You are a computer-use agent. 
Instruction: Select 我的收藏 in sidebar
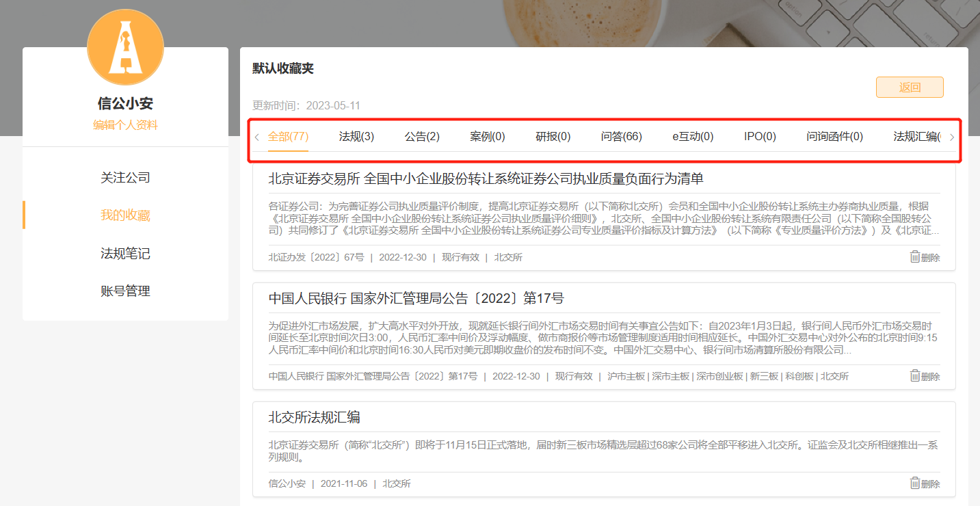point(125,215)
